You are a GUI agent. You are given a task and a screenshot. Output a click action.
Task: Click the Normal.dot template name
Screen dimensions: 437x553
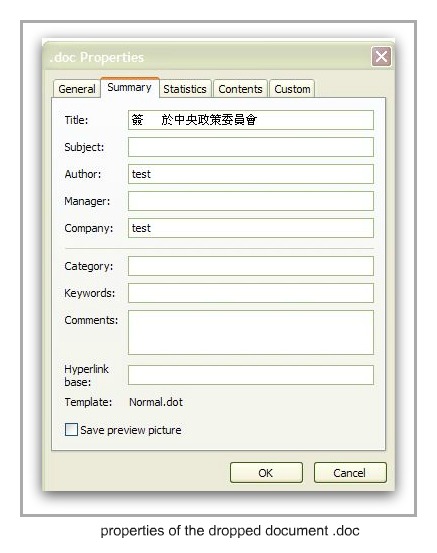156,402
